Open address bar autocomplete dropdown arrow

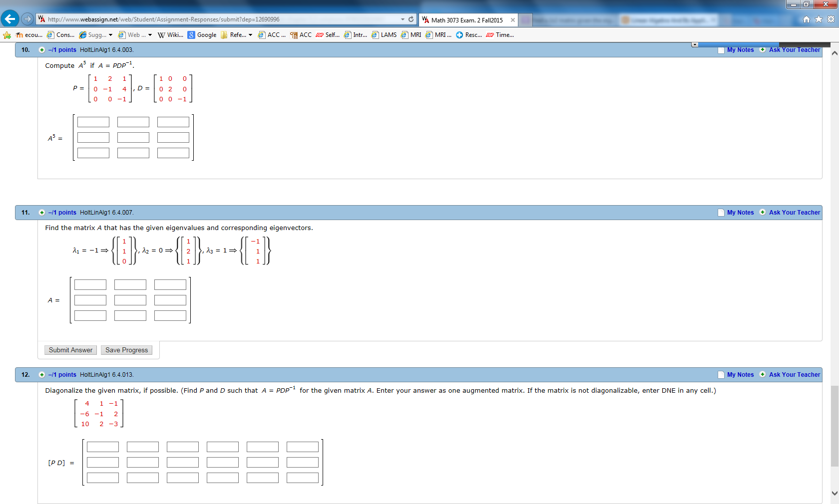[x=403, y=19]
